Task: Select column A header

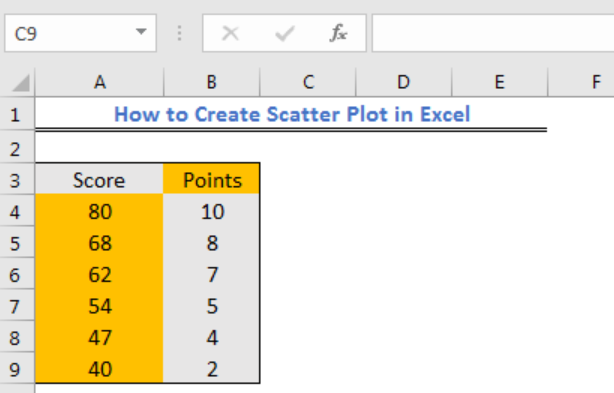Action: (x=99, y=83)
